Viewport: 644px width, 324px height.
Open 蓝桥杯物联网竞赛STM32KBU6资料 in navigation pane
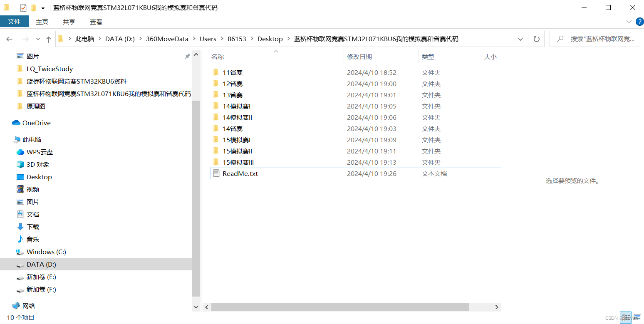pos(76,81)
